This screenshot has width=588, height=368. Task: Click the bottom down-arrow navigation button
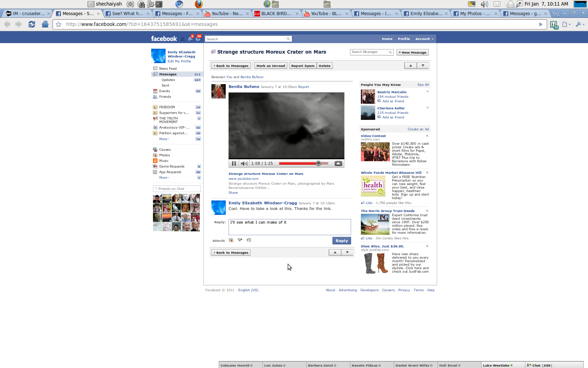pos(347,252)
